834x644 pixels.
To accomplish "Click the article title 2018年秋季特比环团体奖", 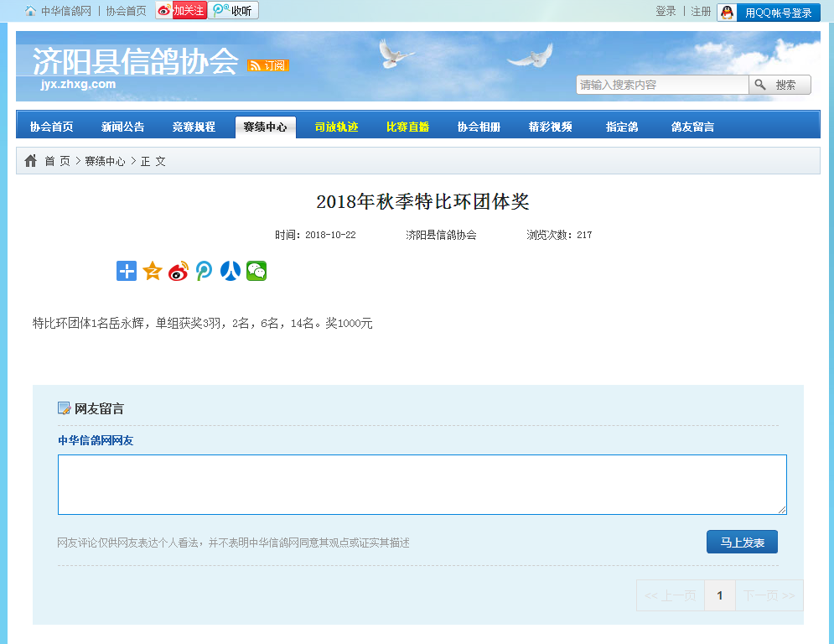I will (x=422, y=202).
